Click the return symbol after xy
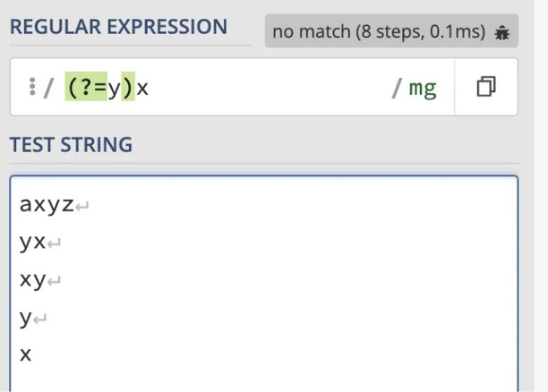The height and width of the screenshot is (392, 548). click(x=54, y=281)
